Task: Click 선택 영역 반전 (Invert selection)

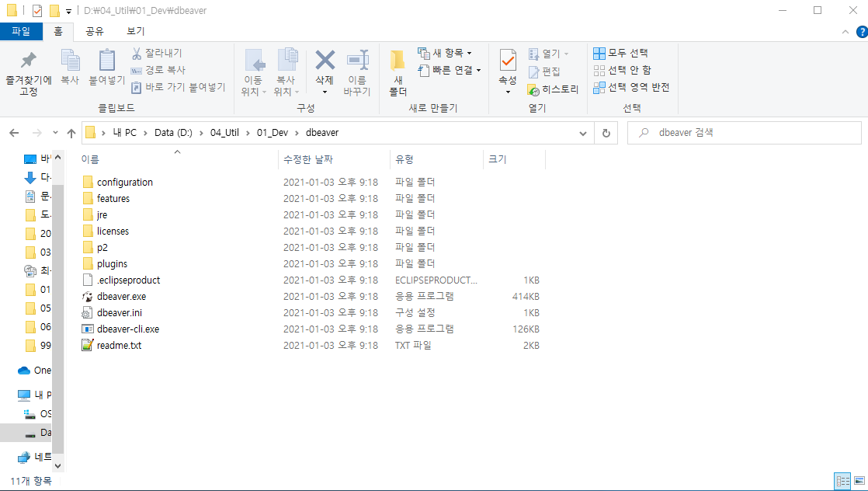Action: 632,88
